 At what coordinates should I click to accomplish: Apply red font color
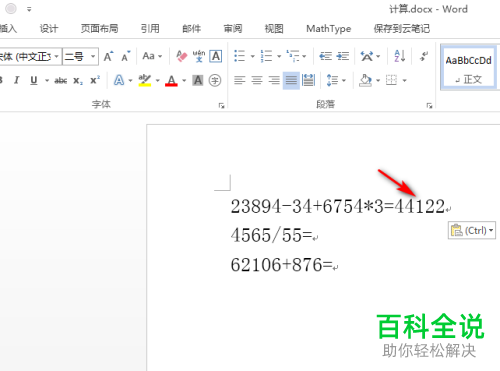click(x=171, y=80)
